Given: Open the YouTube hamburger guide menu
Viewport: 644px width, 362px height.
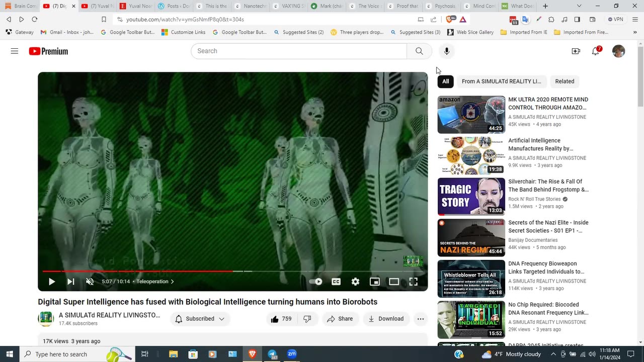Looking at the screenshot, I should 15,51.
